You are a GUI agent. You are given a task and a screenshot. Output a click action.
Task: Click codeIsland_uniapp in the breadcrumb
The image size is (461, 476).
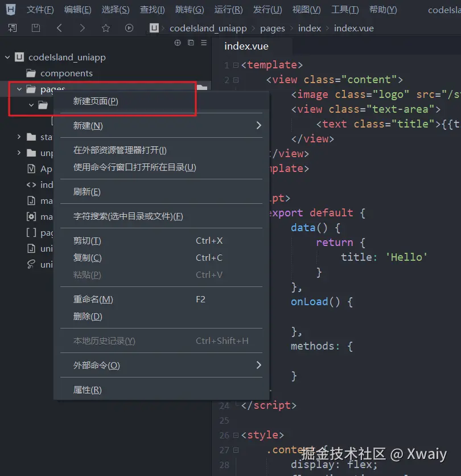pos(208,28)
